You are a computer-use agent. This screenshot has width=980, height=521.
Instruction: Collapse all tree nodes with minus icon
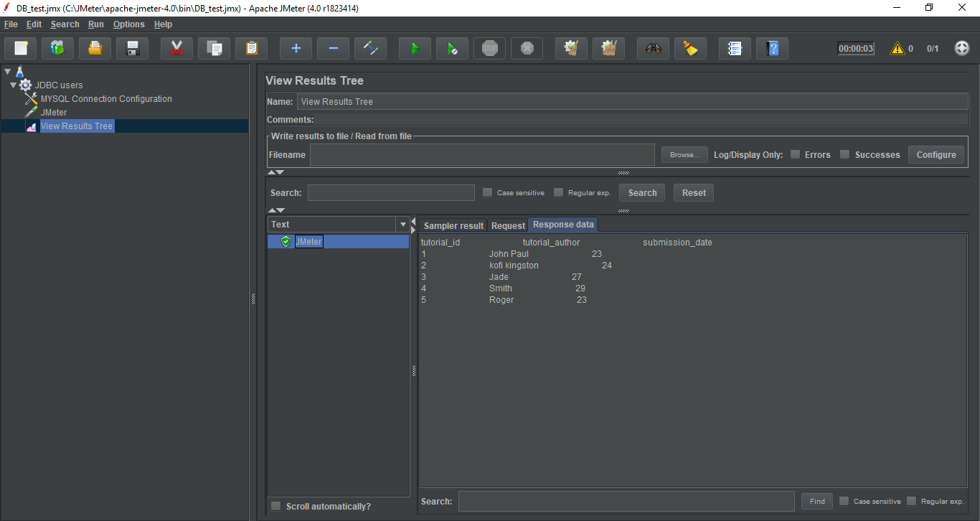334,49
